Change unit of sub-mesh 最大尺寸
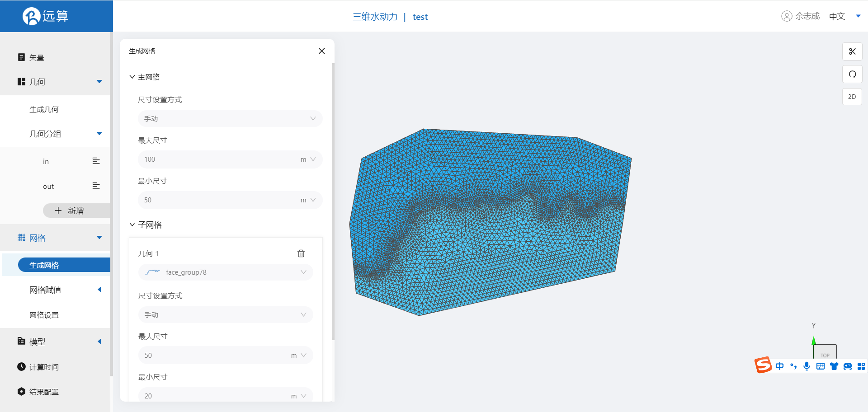The image size is (868, 412). coord(299,356)
